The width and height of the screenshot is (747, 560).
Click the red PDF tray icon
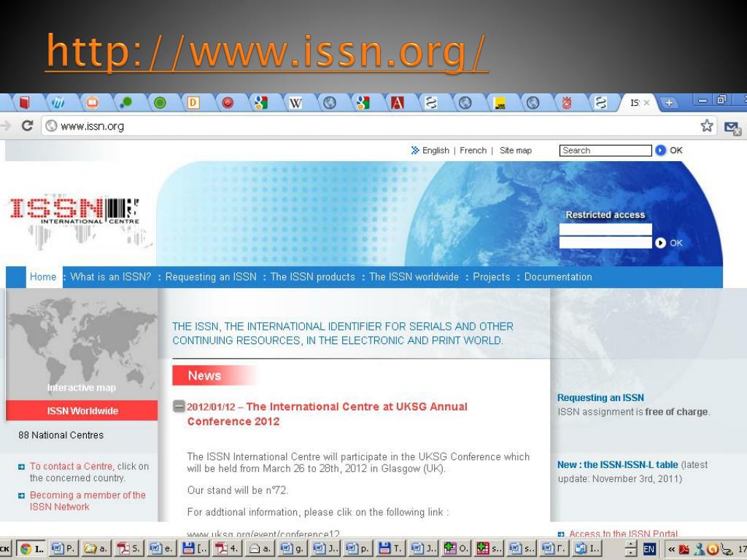684,549
